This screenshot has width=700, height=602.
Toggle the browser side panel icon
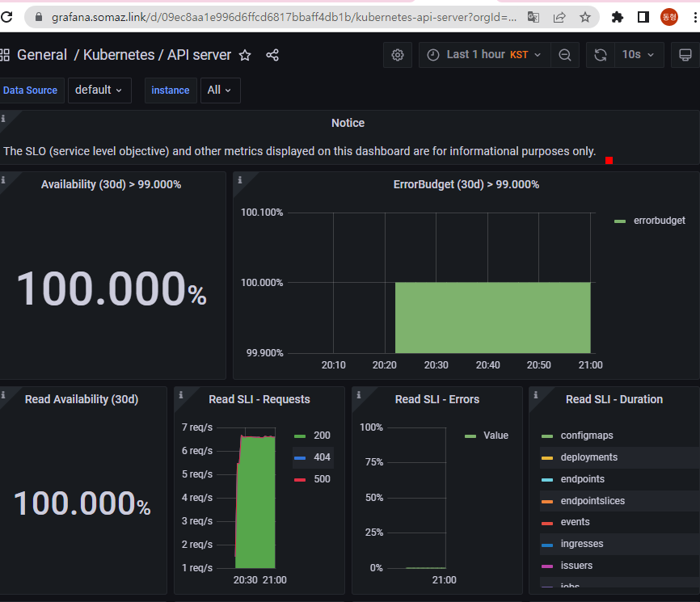click(x=643, y=18)
